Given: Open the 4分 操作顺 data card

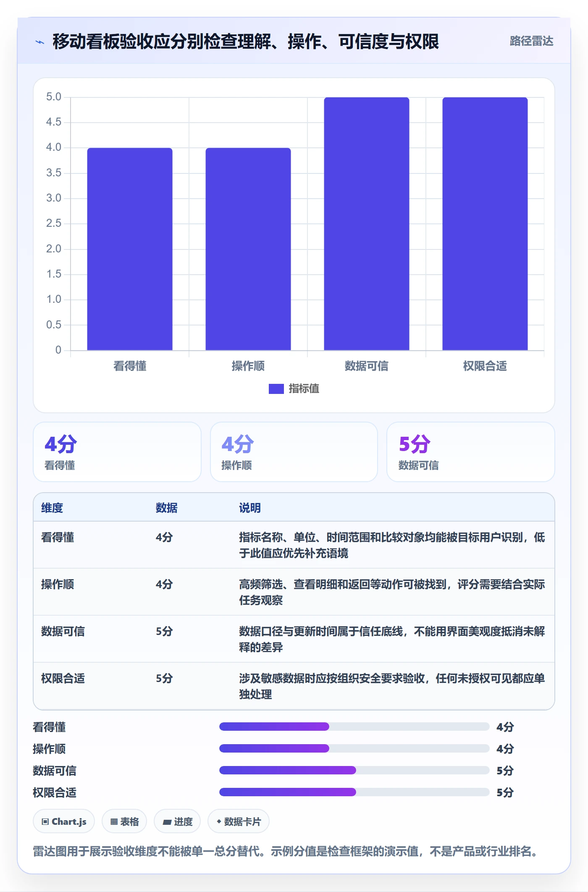Looking at the screenshot, I should click(x=294, y=452).
